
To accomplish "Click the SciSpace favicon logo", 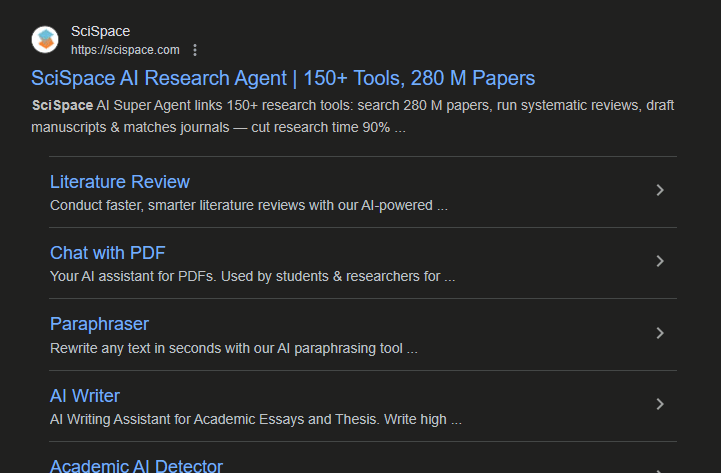I will tap(45, 40).
